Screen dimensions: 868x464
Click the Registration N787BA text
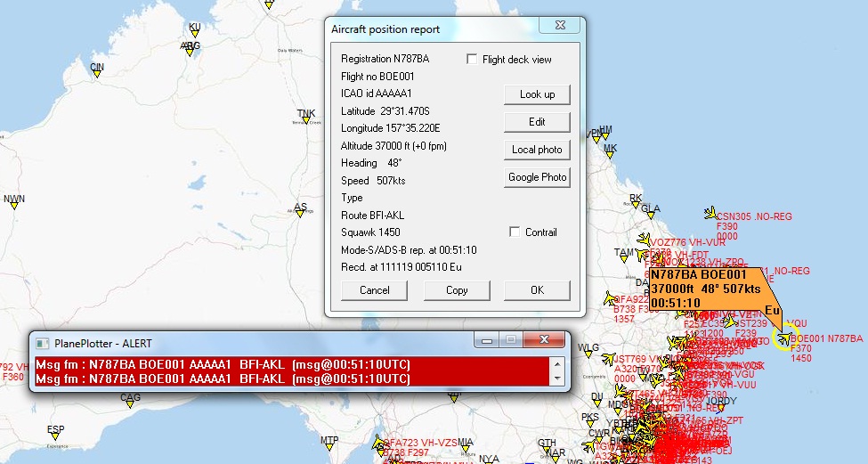[385, 59]
